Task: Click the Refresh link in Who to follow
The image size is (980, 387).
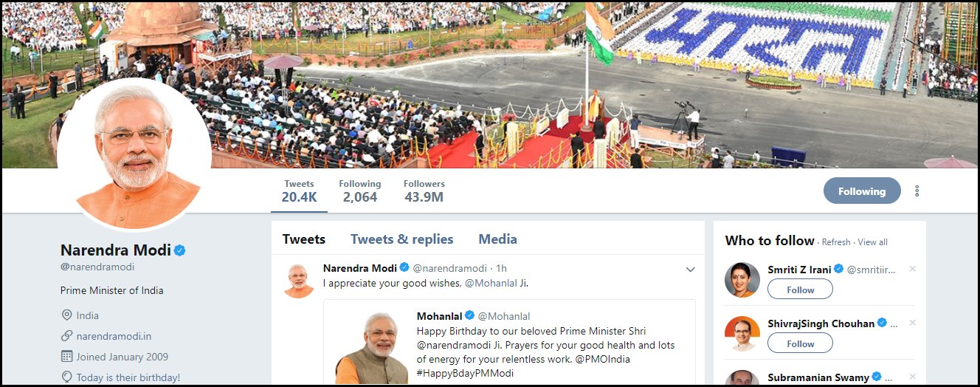Action: tap(836, 242)
